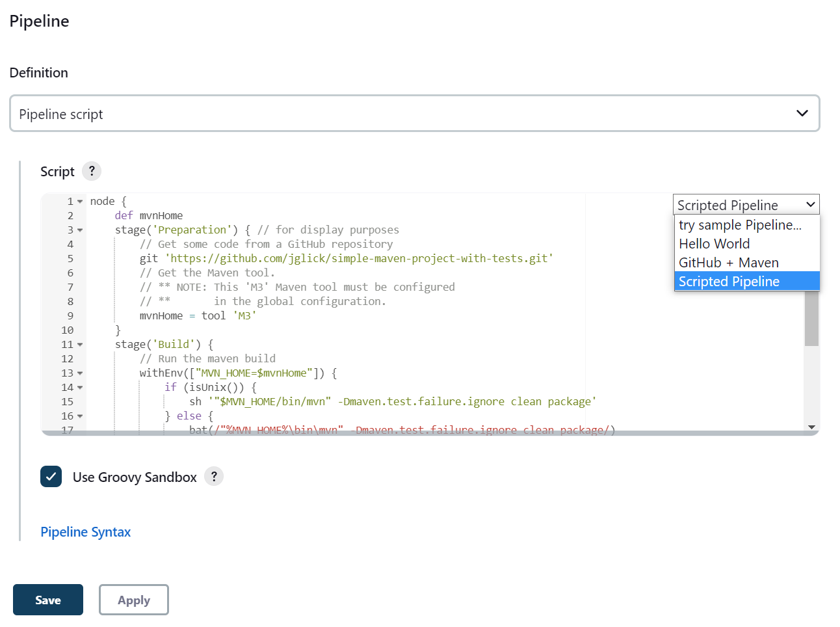Screen dimensions: 840x627
Task: Open the Pipeline Syntax link
Action: tap(85, 531)
